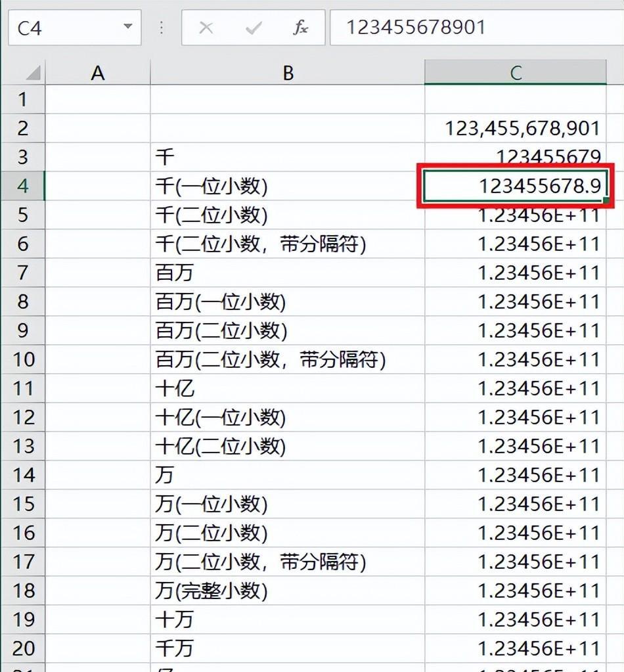Click cell 十亿 in row 11
Screen dimensions: 624x672
point(288,388)
